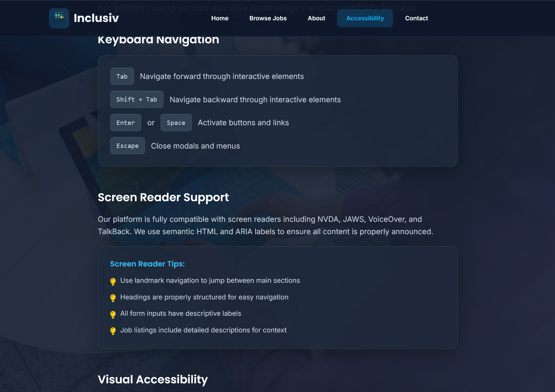This screenshot has width=555, height=392.
Task: Click 'Navigate forward through interactive elements' text
Action: pos(222,76)
